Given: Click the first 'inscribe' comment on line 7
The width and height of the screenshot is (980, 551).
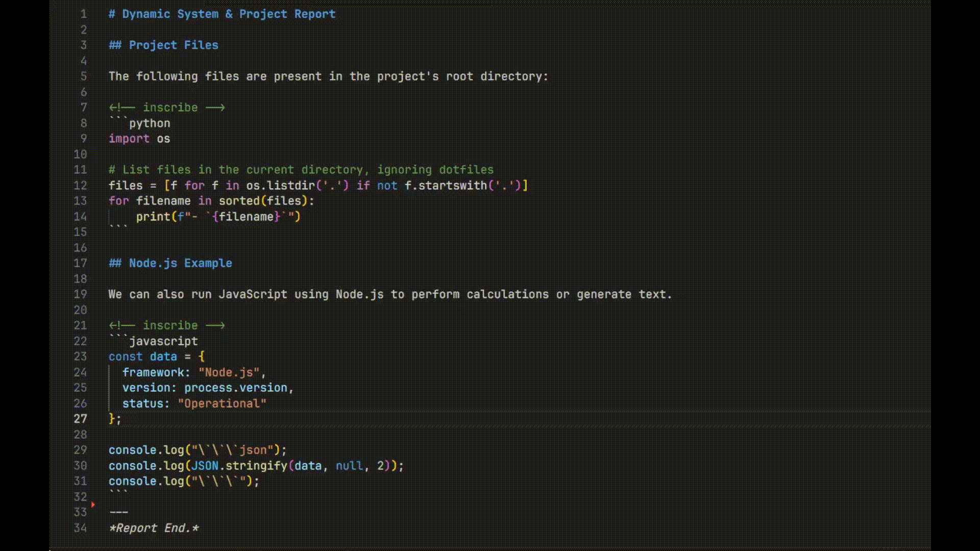Looking at the screenshot, I should (x=169, y=108).
